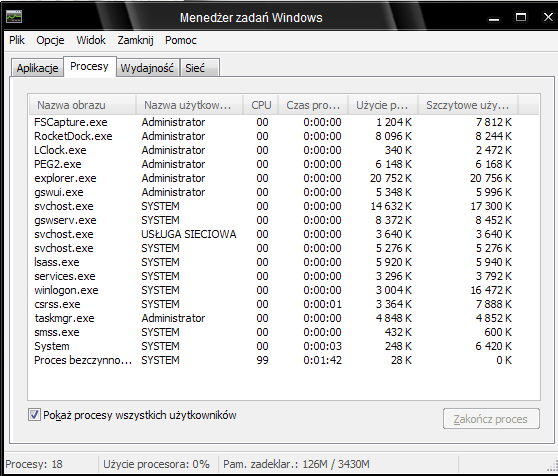Open the Opcje menu

tap(50, 40)
